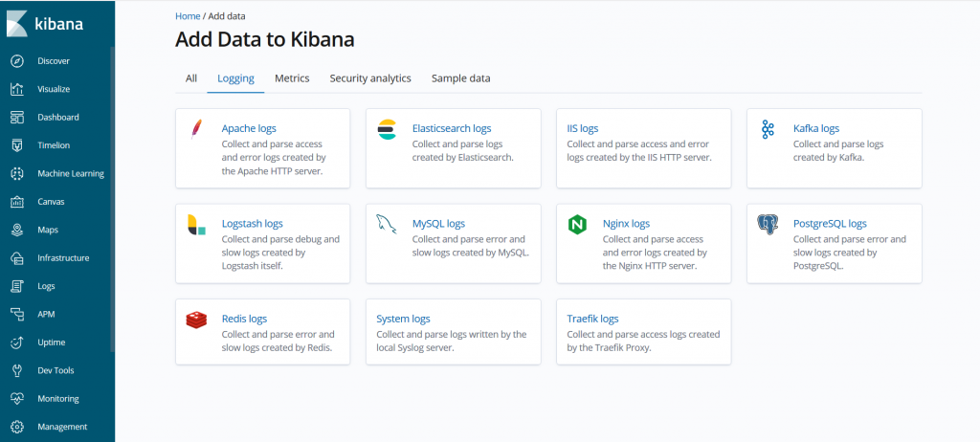
Task: Click the Logstash logo icon
Action: coord(196,225)
